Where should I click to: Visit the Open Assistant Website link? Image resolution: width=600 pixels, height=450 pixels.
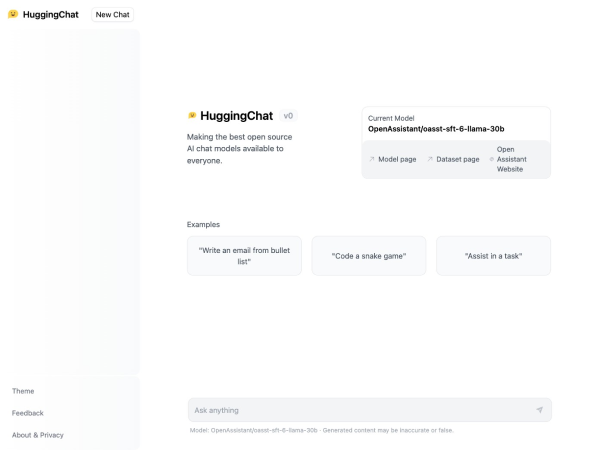(512, 159)
